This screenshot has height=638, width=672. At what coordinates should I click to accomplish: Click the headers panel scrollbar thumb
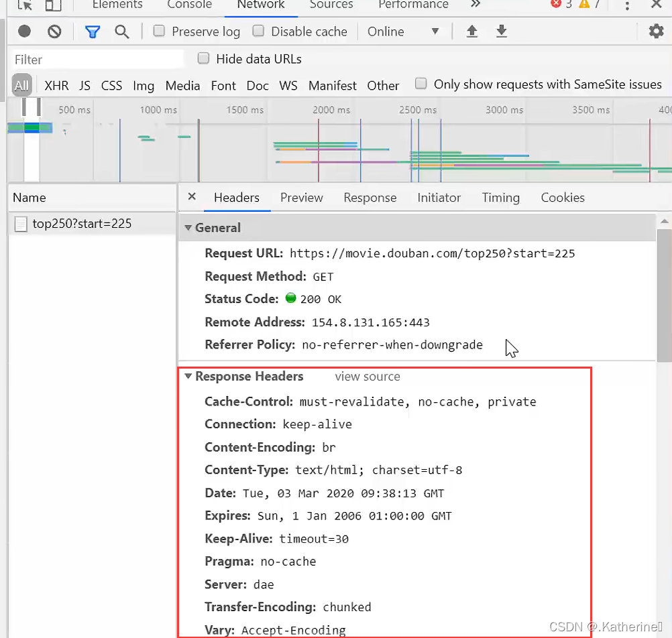coord(664,295)
